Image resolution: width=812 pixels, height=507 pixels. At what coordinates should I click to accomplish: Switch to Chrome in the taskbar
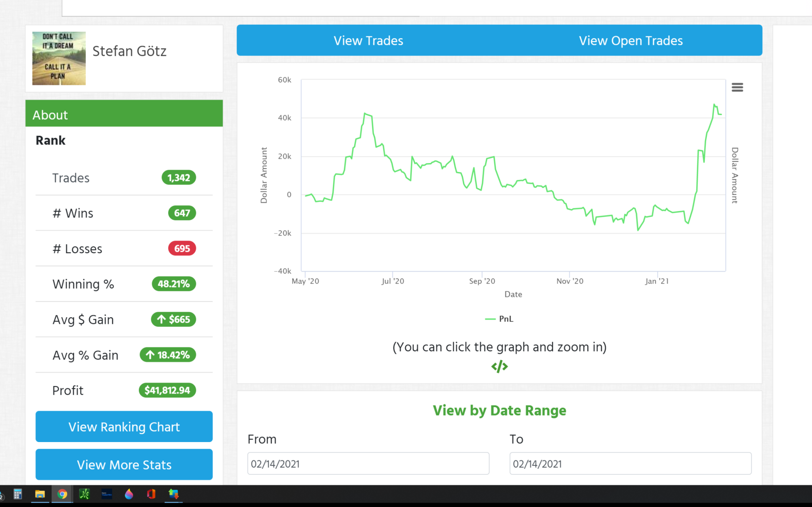point(62,494)
